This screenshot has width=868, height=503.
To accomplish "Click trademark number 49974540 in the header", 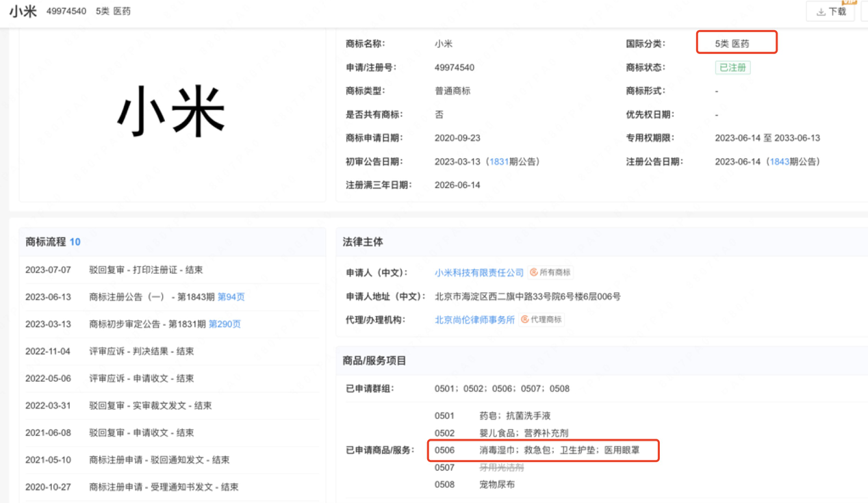I will pos(66,11).
